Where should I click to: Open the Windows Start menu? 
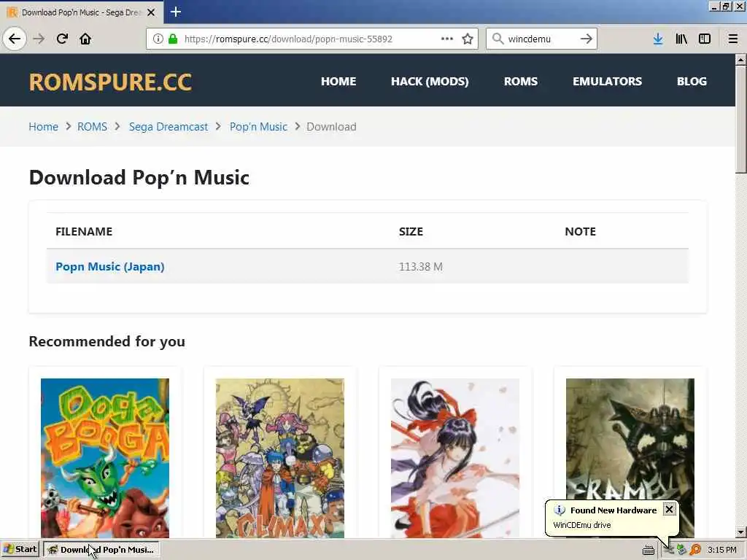pos(20,550)
